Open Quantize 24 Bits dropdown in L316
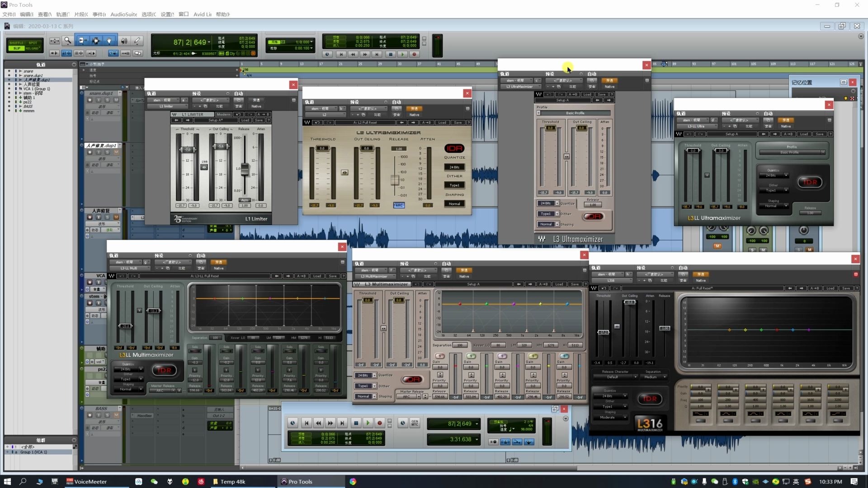Viewport: 868px width, 488px height. click(609, 396)
